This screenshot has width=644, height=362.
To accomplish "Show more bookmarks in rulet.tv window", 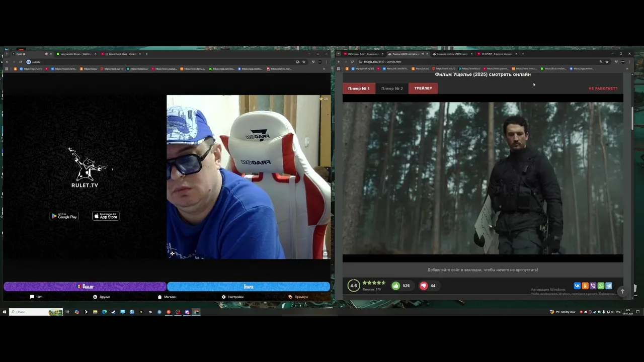I will pos(325,68).
